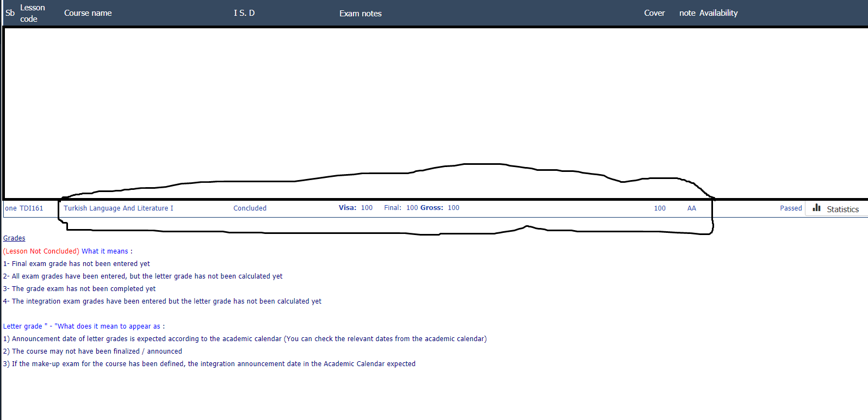
Task: Click the red Lesson Not Concluded text
Action: [41, 251]
